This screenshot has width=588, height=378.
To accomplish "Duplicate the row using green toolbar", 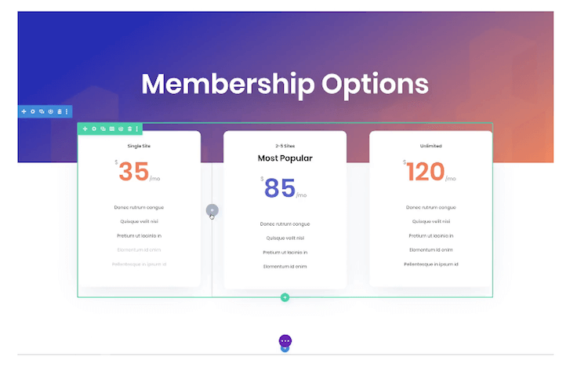I will (x=103, y=129).
